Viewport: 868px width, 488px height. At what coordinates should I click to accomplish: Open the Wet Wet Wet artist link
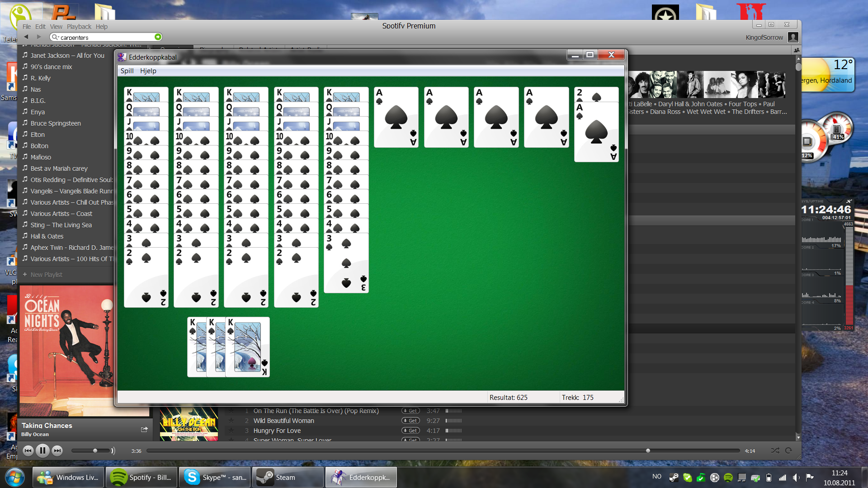point(706,112)
